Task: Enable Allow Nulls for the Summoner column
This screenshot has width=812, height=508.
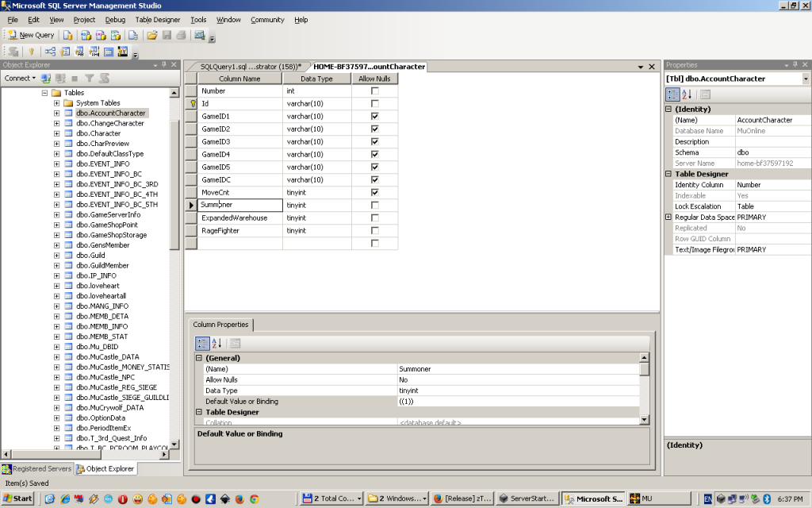Action: (x=374, y=205)
